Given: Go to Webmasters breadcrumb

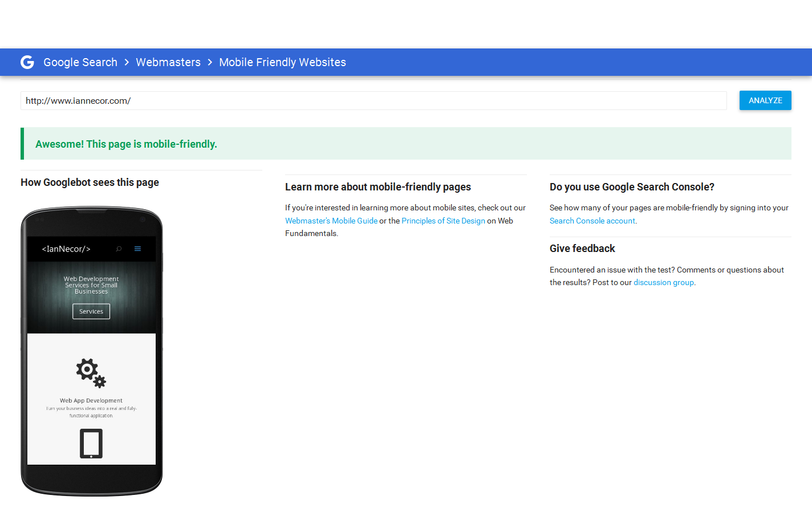Looking at the screenshot, I should (x=168, y=62).
